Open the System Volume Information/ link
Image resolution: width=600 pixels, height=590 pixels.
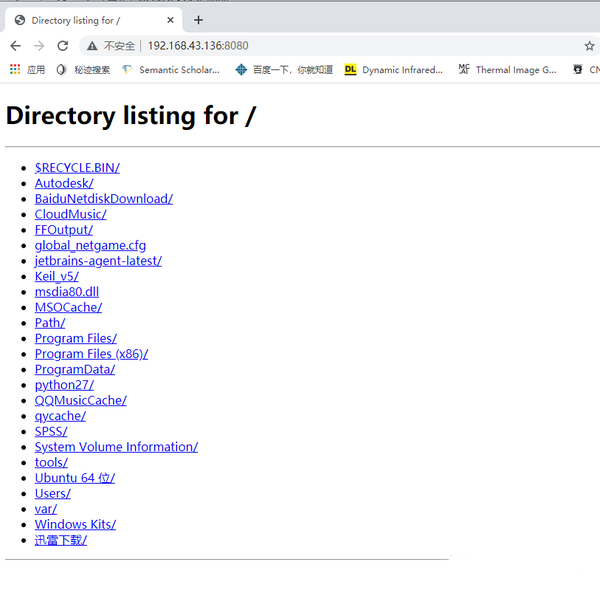coord(116,447)
